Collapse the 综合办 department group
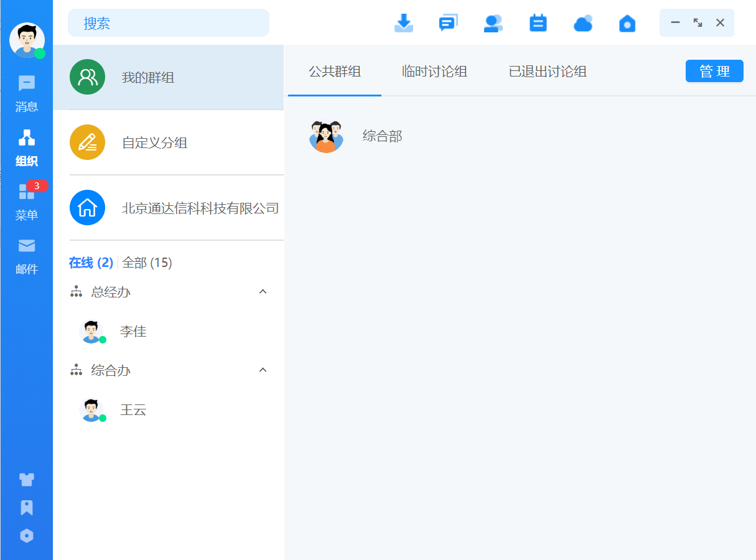The width and height of the screenshot is (756, 560). 263,370
